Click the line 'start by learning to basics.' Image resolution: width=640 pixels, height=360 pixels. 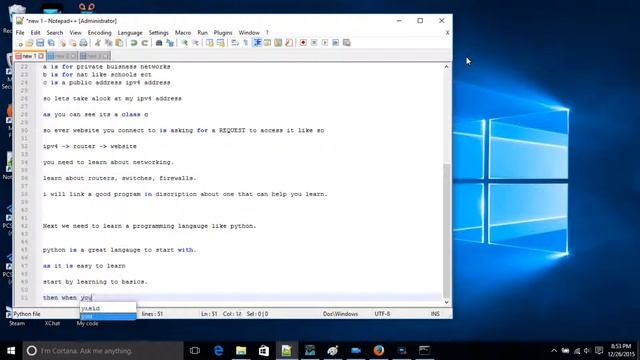95,282
